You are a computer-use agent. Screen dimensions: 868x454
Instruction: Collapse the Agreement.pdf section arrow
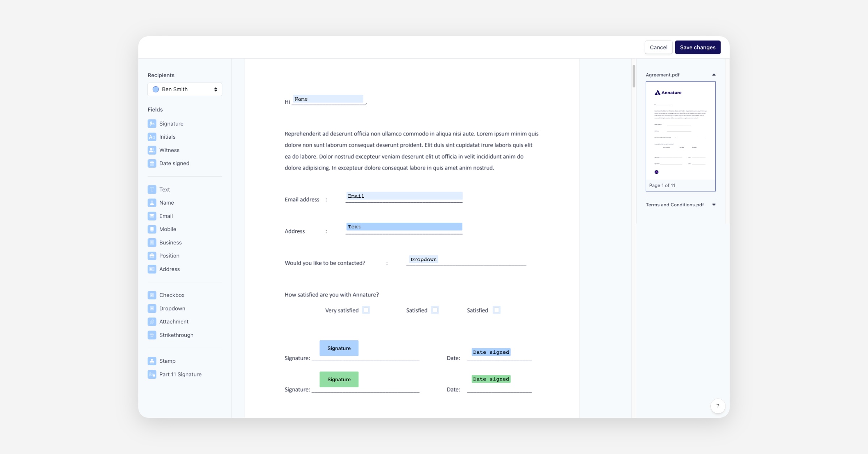point(714,75)
